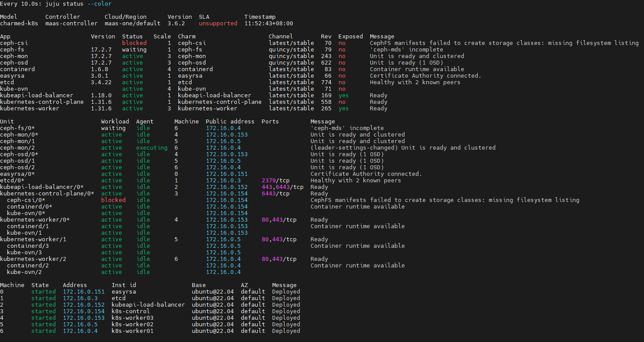Click port '2379/tcp' of etcd/0*
Screen dimensions: 644x342
coord(276,181)
